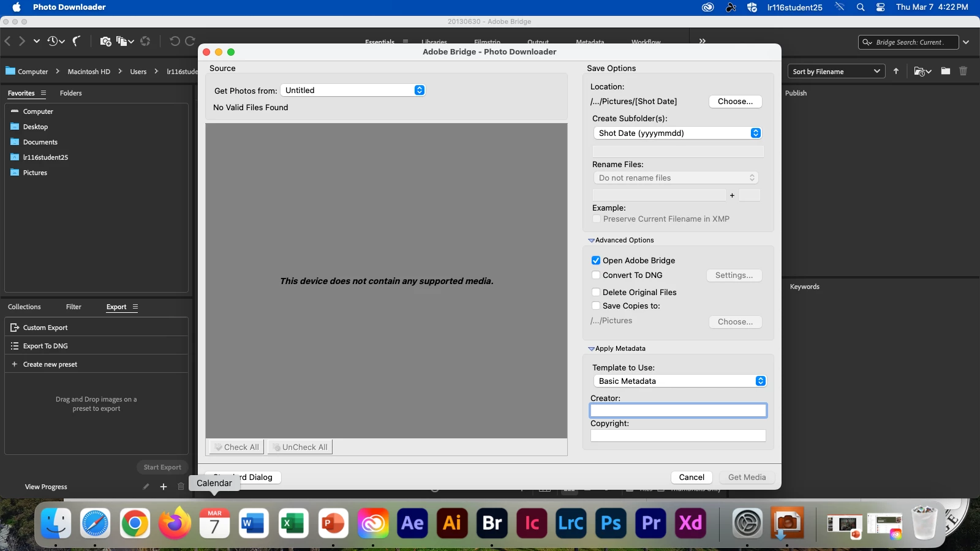Open folder options dropdown in Bridge toolbar
Screen dimensions: 980x551
[x=922, y=72]
